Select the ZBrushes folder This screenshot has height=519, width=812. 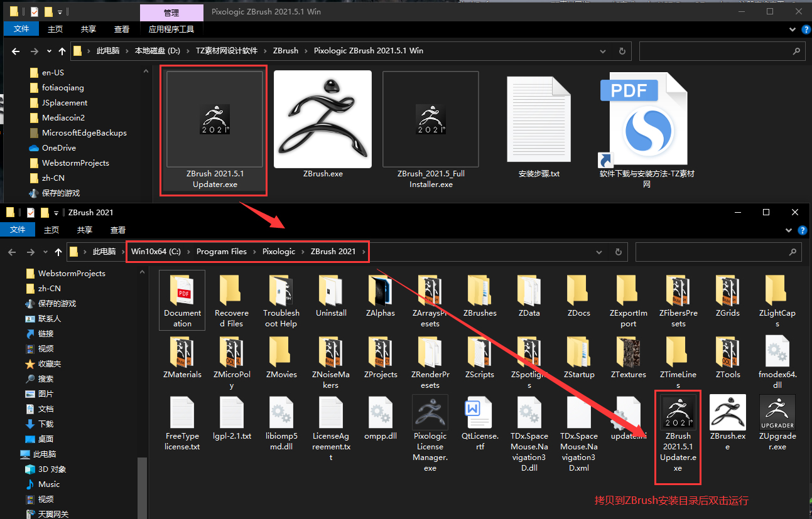coord(480,296)
